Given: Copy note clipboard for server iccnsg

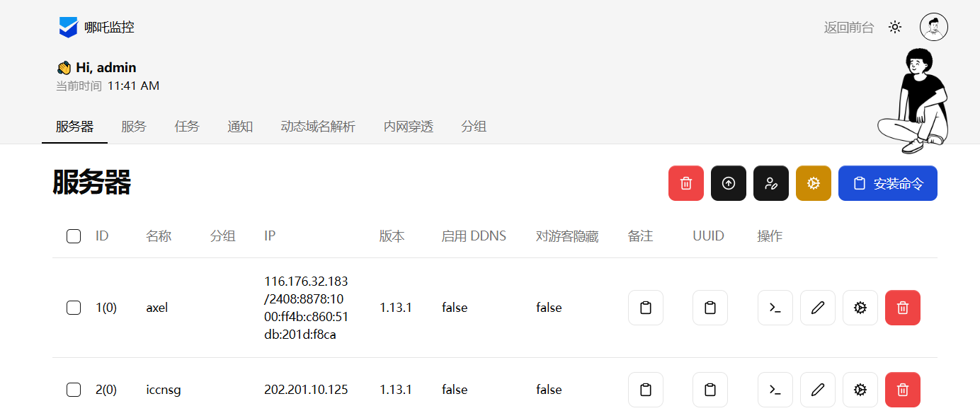Looking at the screenshot, I should [645, 390].
